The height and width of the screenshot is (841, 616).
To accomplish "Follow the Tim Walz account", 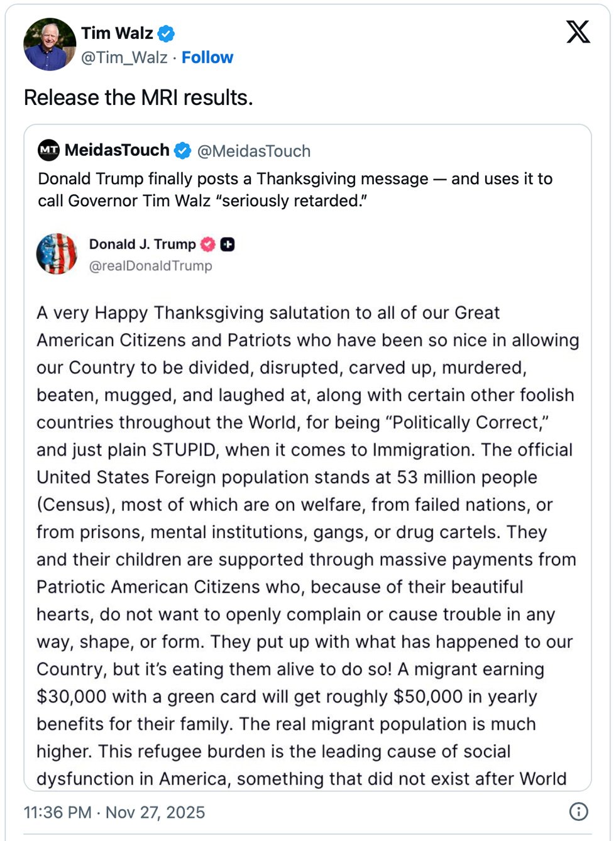I will pos(207,58).
